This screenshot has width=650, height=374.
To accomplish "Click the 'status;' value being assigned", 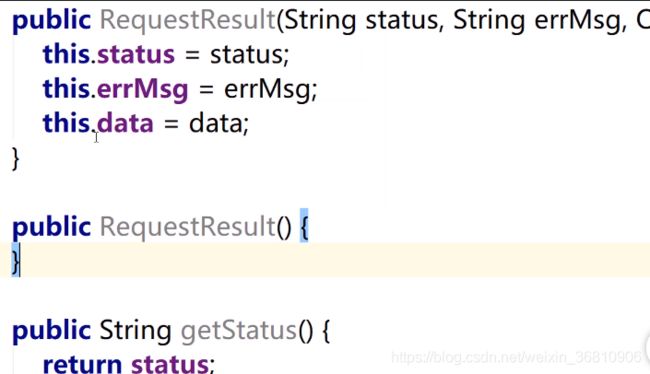I will 250,55.
